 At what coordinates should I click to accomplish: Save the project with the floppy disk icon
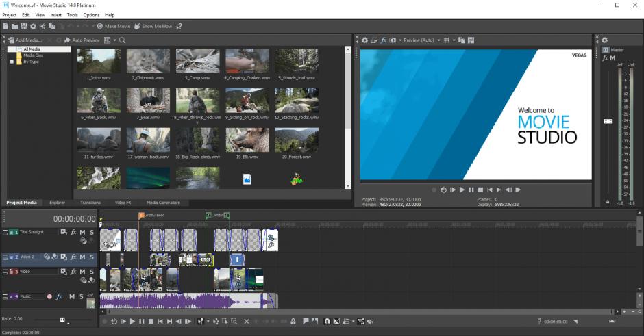pyautogui.click(x=24, y=26)
